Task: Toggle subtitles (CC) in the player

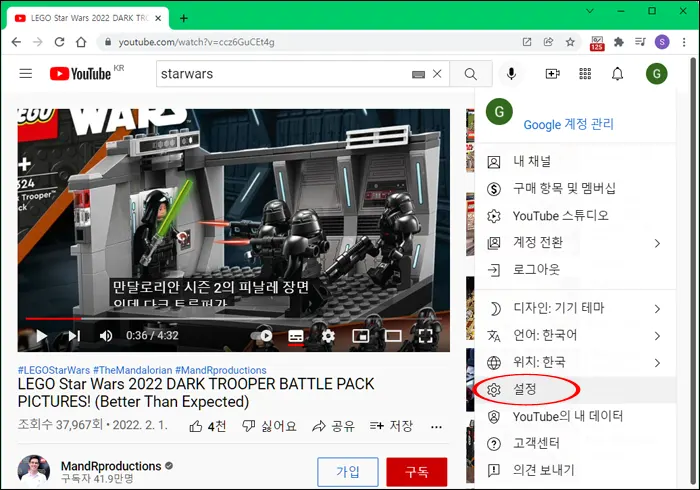Action: pos(296,336)
